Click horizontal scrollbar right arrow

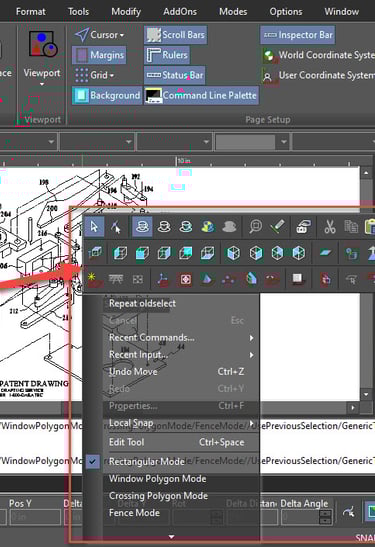pyautogui.click(x=353, y=407)
